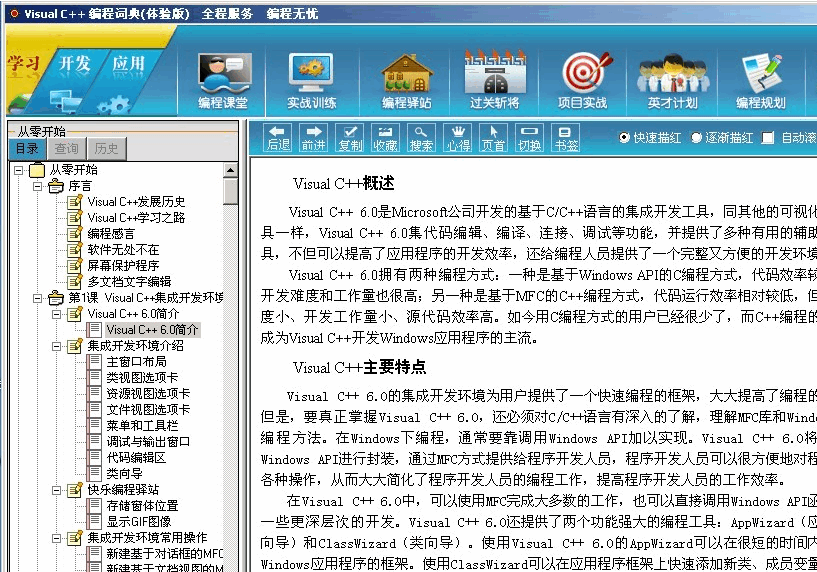Open the Visual C++发展历史 topic
817x572 pixels.
point(136,202)
